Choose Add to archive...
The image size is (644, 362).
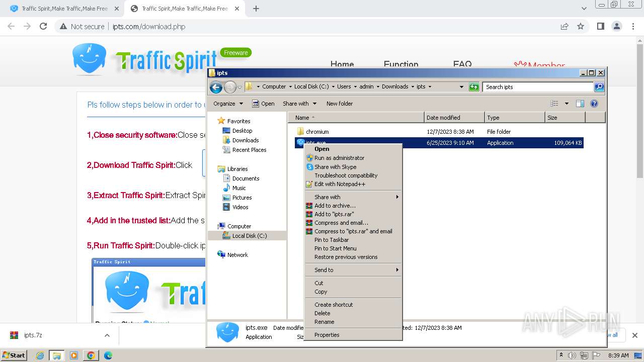tap(353, 206)
